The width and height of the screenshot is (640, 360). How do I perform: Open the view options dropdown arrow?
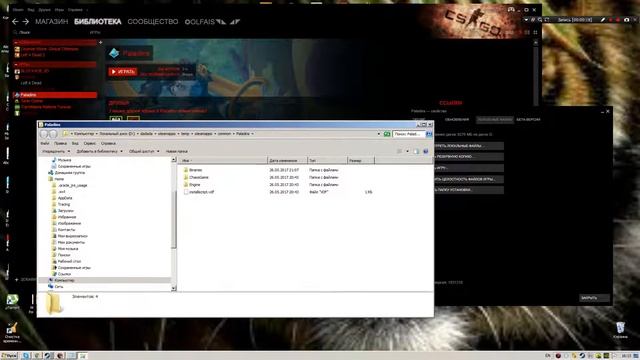click(407, 151)
